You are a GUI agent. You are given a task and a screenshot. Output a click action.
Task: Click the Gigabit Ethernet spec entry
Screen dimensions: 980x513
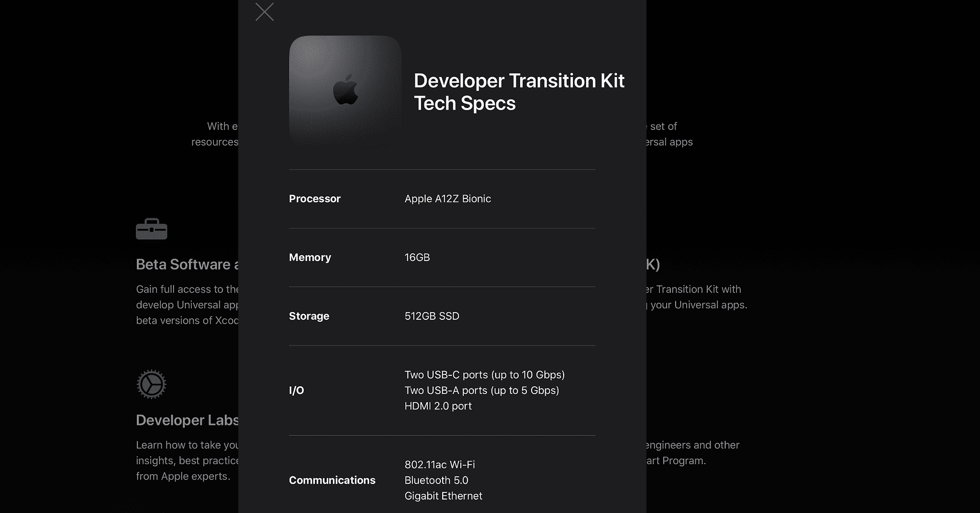tap(443, 496)
